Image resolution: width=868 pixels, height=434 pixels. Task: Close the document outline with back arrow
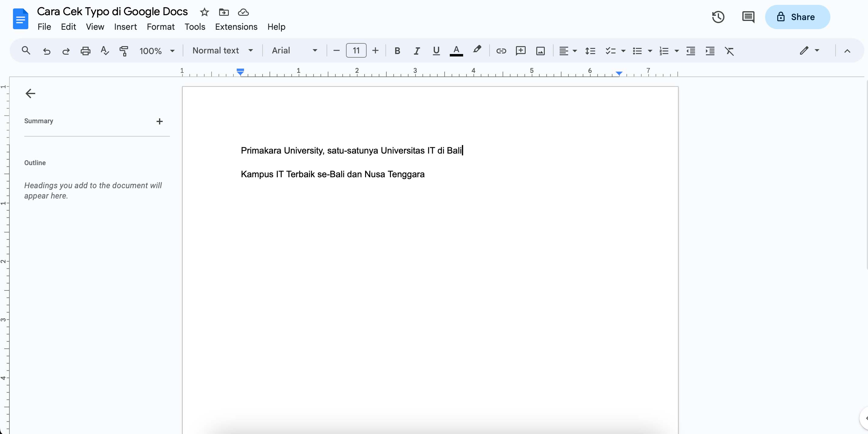point(30,93)
